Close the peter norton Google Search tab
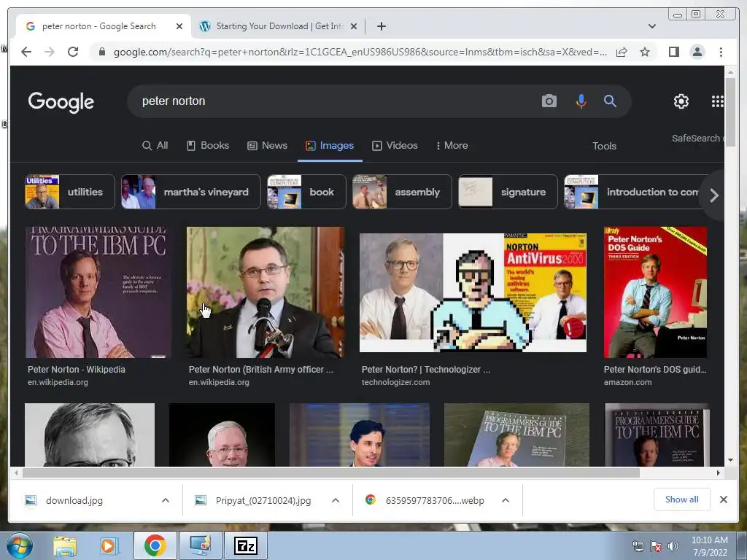Viewport: 747px width, 560px height. point(179,26)
